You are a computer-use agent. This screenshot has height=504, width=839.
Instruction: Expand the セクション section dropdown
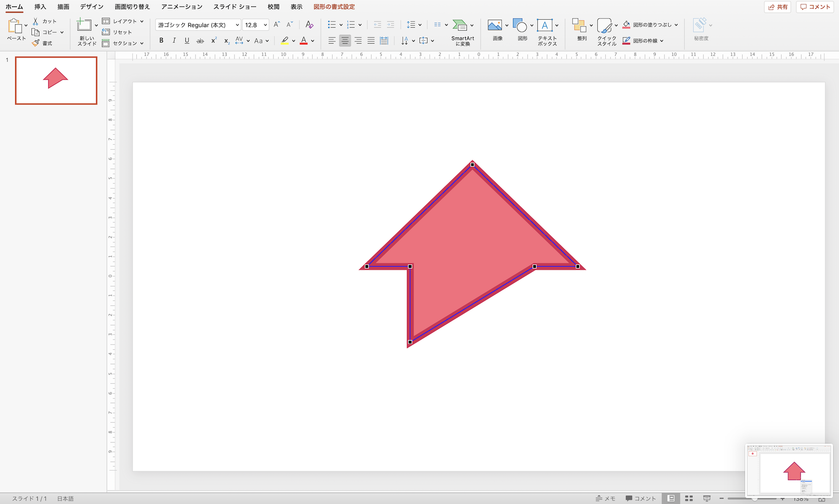(142, 43)
